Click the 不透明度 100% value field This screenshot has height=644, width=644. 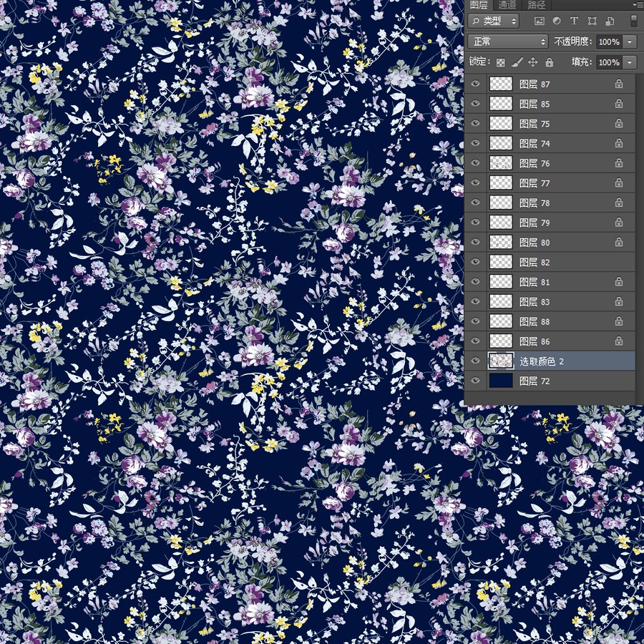pyautogui.click(x=610, y=42)
